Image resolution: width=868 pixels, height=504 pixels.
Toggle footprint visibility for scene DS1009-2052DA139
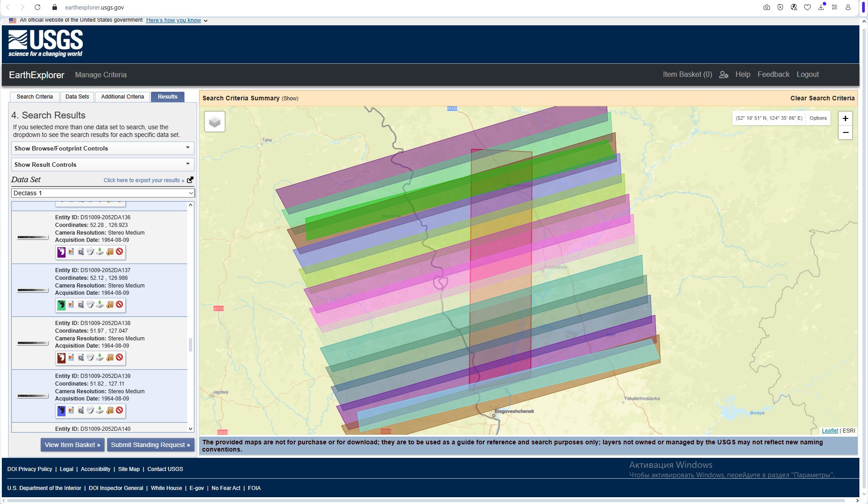tap(61, 410)
